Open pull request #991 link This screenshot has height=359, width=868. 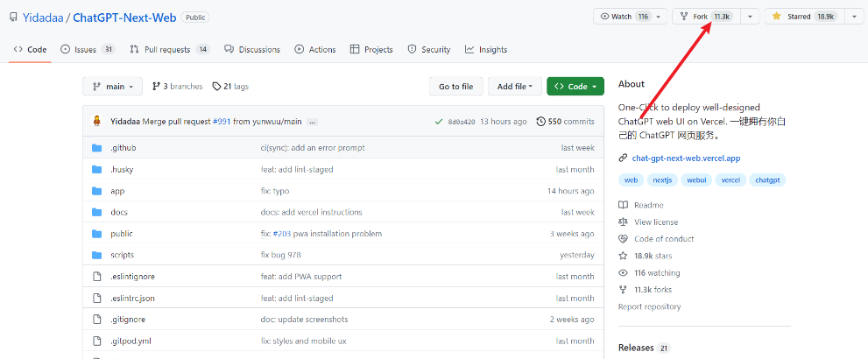point(220,122)
